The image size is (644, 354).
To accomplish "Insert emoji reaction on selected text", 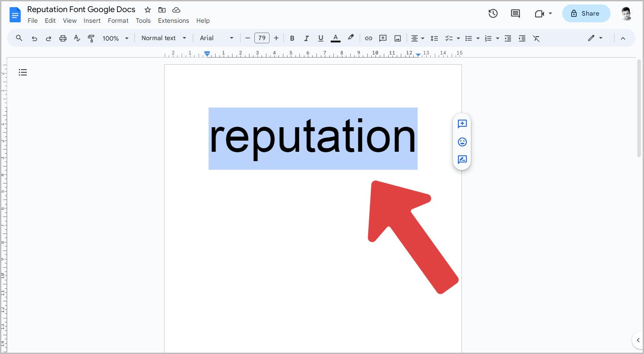I will [462, 142].
